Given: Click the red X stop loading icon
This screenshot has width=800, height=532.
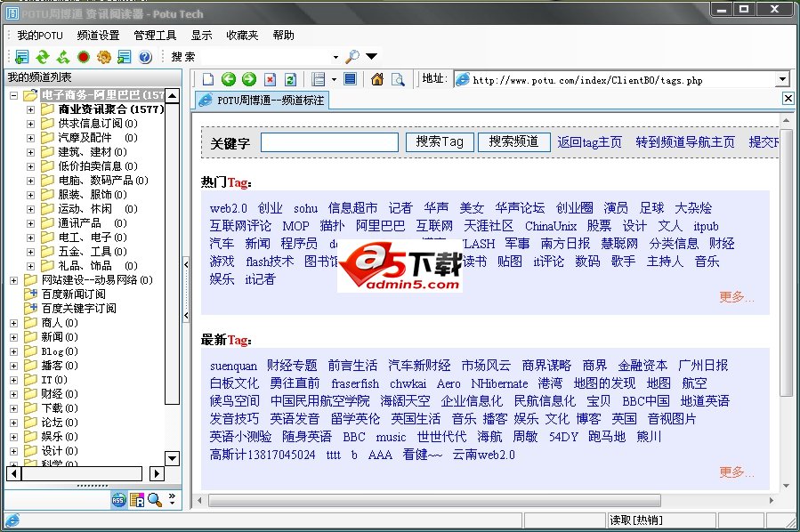Looking at the screenshot, I should tap(270, 79).
